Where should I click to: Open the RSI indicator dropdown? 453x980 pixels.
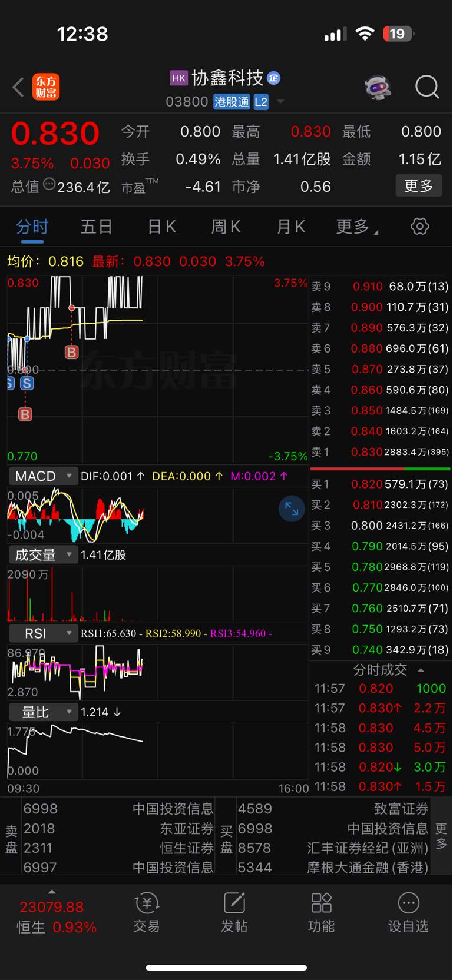point(44,633)
